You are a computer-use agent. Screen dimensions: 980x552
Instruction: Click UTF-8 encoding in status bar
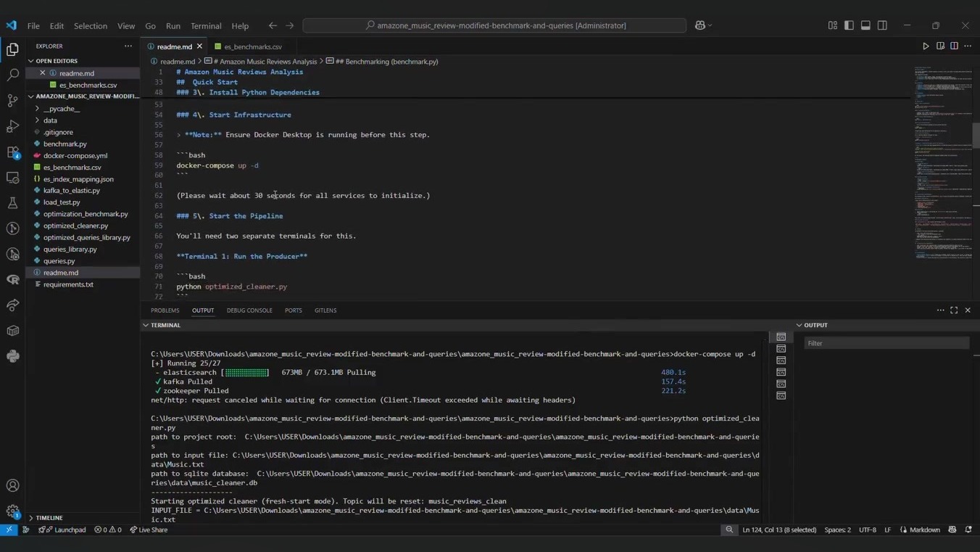[x=868, y=530]
